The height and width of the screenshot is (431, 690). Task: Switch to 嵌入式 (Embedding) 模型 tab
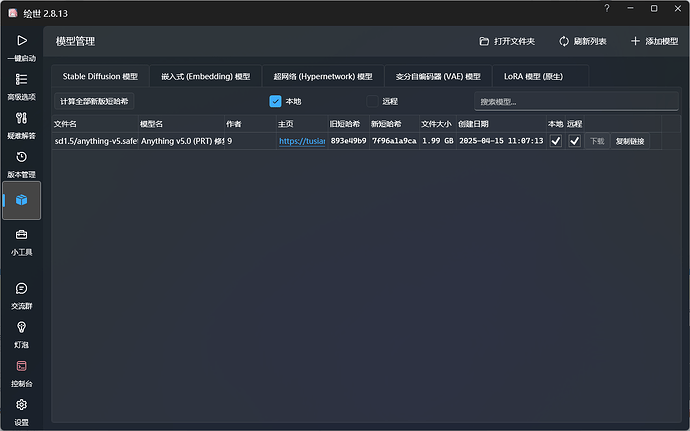tap(206, 77)
